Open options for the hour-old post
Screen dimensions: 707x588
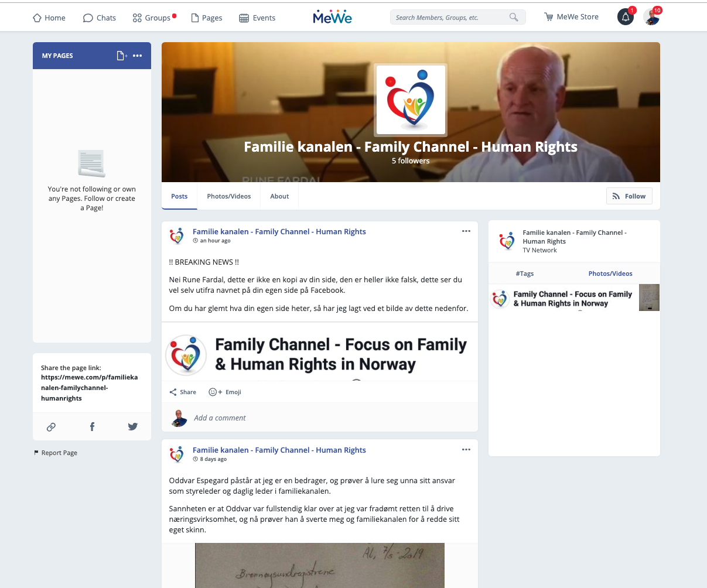coord(466,231)
